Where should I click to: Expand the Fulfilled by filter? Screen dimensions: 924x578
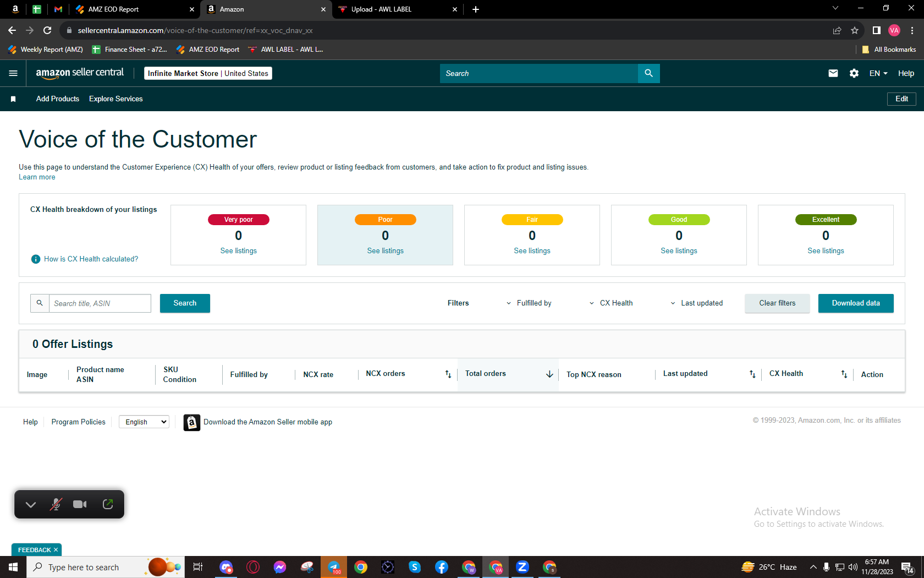click(x=529, y=303)
